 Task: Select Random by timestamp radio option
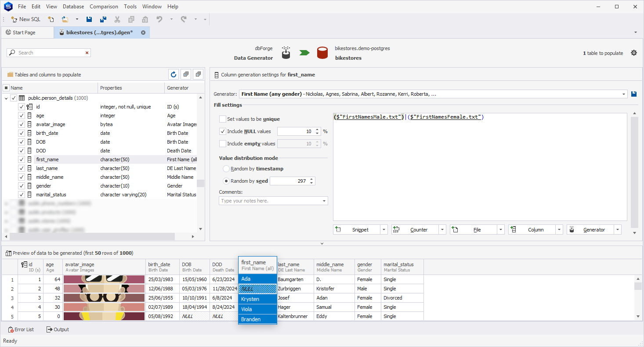226,169
